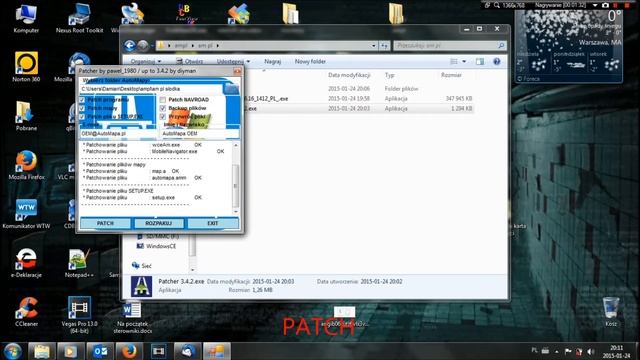This screenshot has width=640, height=360.
Task: Toggle the Explorer preview pane
Action: click(480, 62)
